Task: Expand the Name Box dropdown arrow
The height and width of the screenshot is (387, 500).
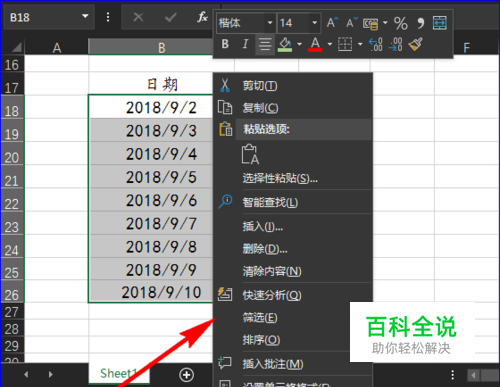Action: [x=85, y=16]
